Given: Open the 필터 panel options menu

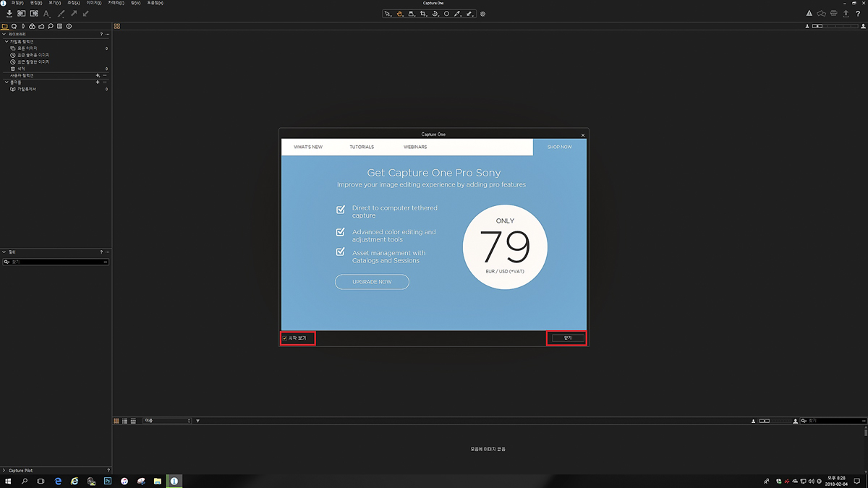Looking at the screenshot, I should point(108,252).
